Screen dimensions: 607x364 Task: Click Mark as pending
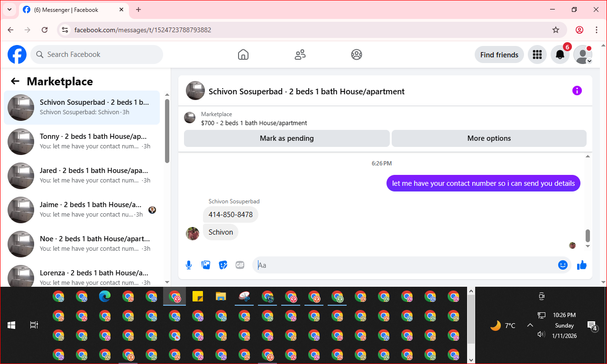(x=287, y=138)
